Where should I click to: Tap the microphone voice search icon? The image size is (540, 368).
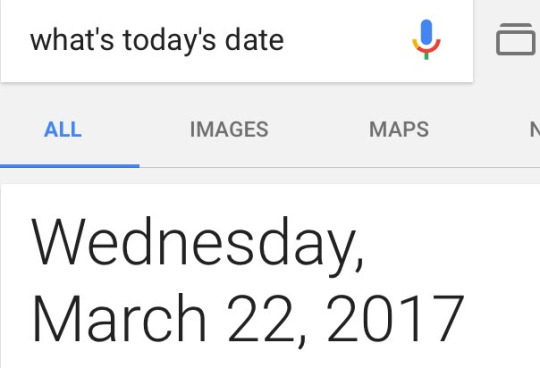pos(426,39)
